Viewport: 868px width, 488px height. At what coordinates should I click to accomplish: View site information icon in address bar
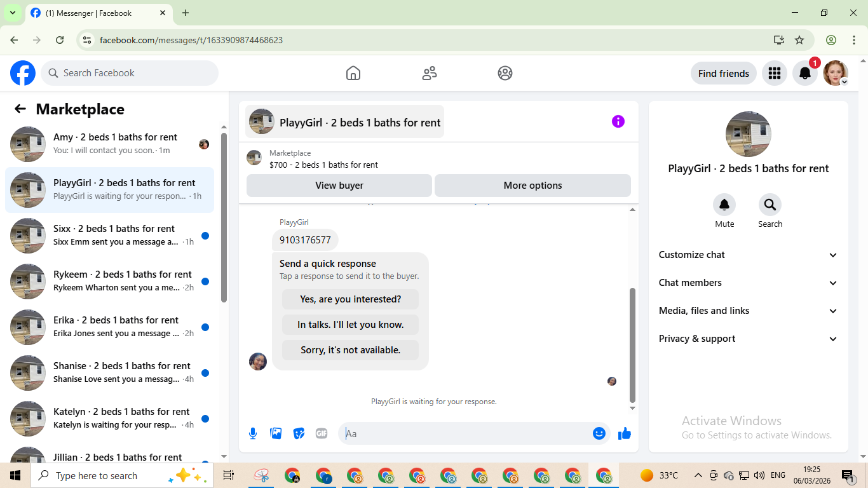(88, 40)
